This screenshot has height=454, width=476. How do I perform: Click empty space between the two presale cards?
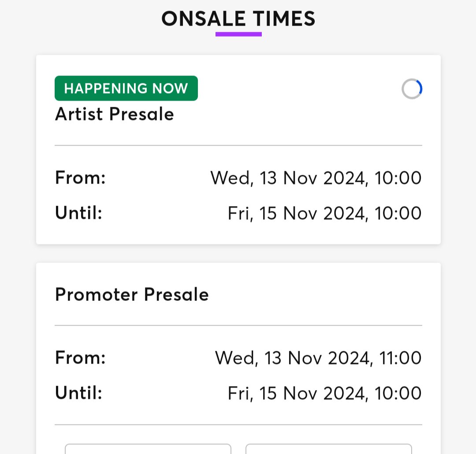click(x=238, y=254)
